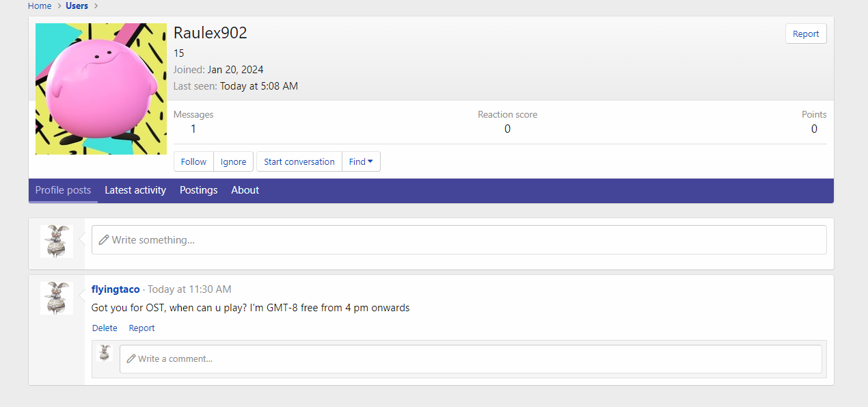Expand the Find dropdown menu

tap(361, 162)
